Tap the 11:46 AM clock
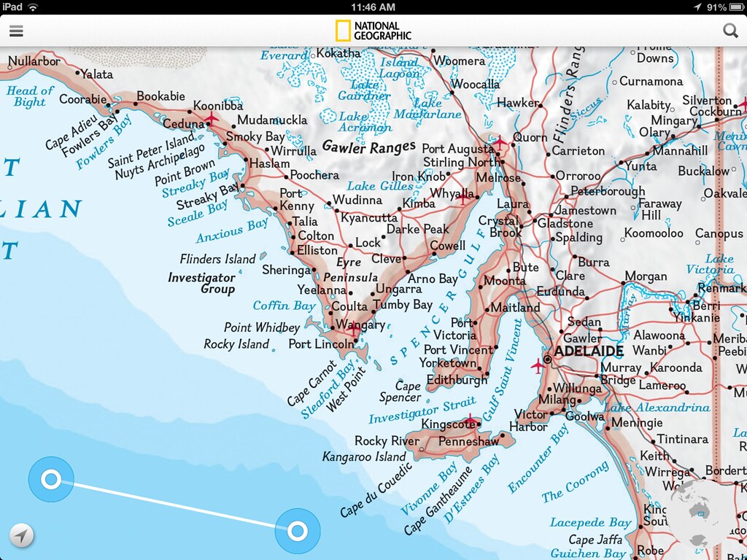Image resolution: width=747 pixels, height=560 pixels. (x=373, y=7)
